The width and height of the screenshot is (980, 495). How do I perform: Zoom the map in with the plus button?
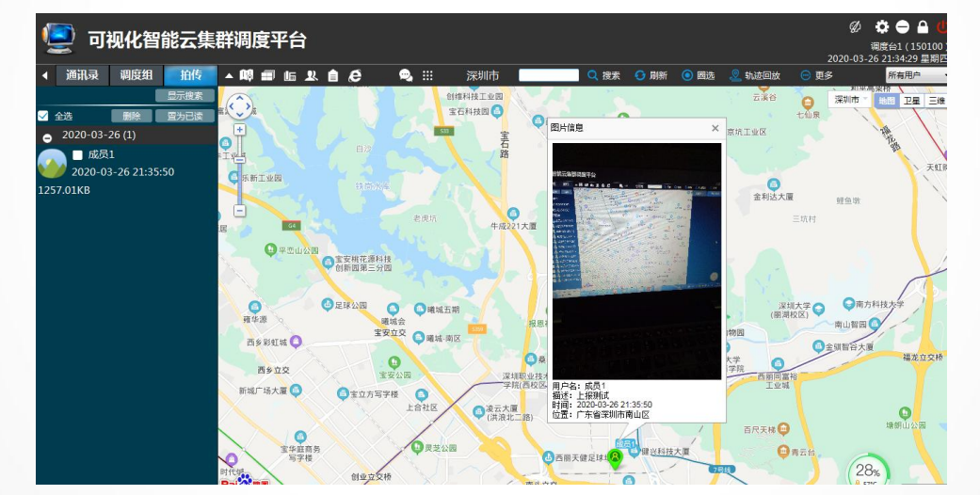tap(239, 129)
